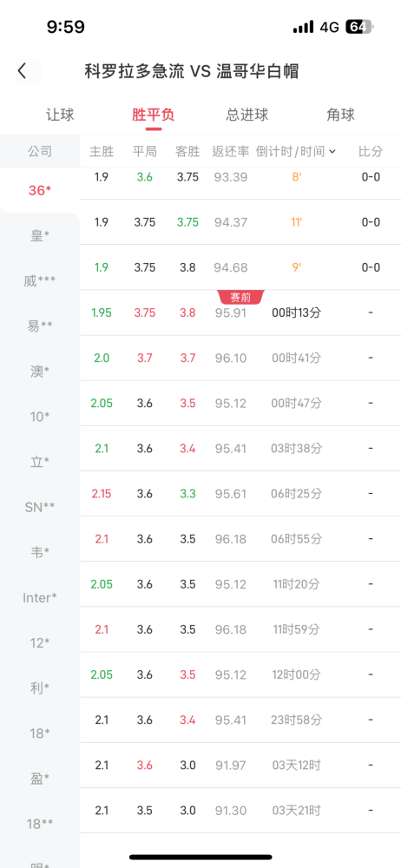Select the 胜平负 tab

point(154,115)
